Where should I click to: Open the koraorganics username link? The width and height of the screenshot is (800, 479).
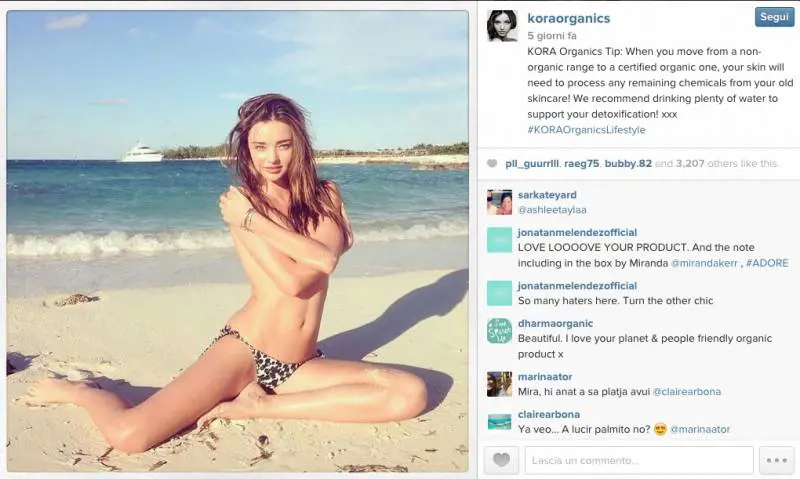pyautogui.click(x=568, y=18)
